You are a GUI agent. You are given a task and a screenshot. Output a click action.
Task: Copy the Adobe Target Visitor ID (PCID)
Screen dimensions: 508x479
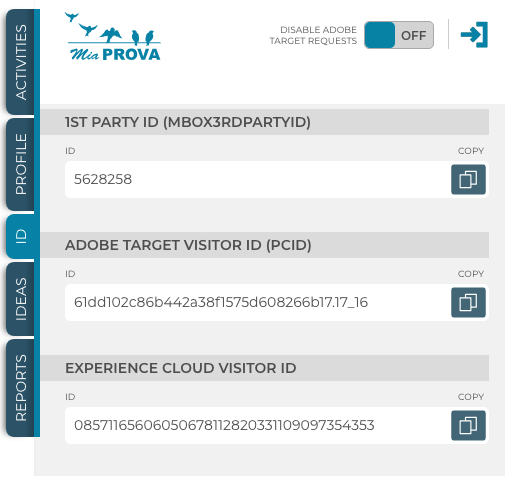point(468,302)
